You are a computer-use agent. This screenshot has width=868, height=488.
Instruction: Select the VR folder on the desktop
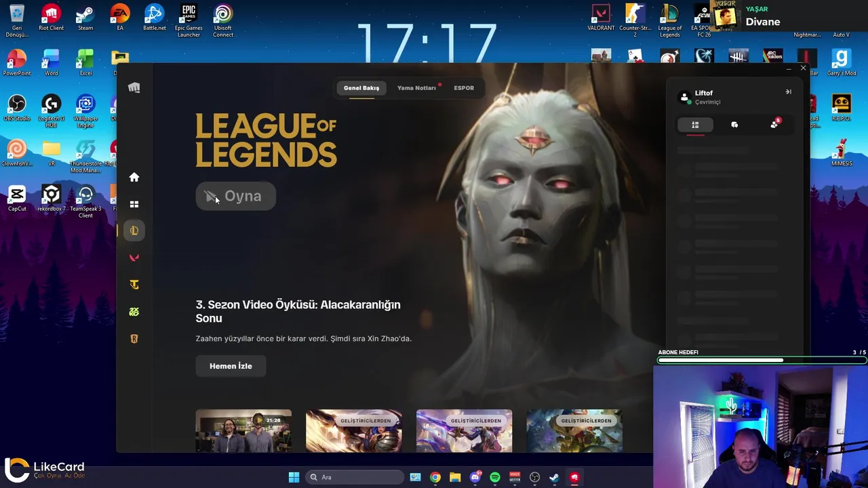pyautogui.click(x=51, y=152)
